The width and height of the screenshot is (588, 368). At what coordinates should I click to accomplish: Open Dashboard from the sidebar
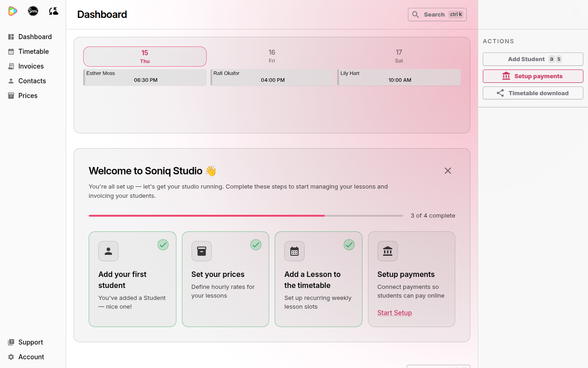[x=33, y=37]
